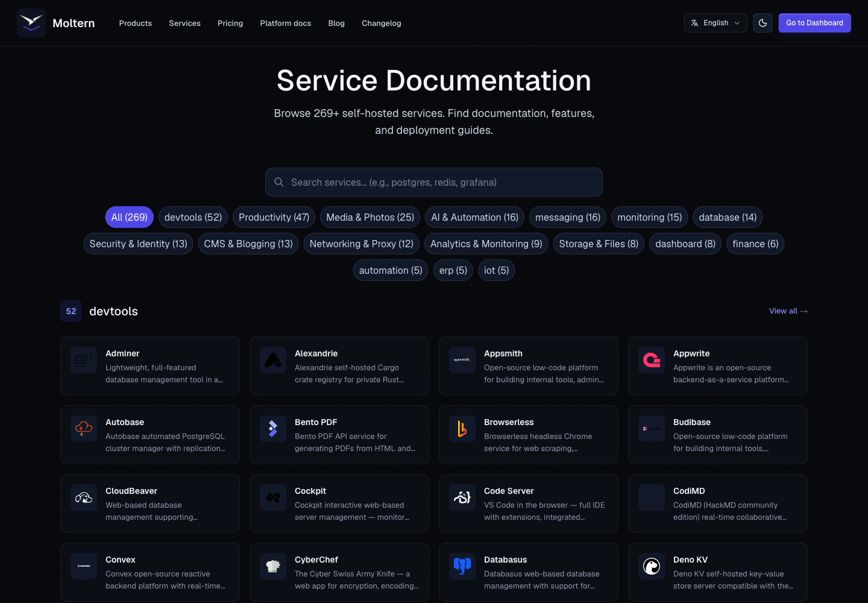Filter by monitoring (15)
Screen dimensions: 868x603
650,217
